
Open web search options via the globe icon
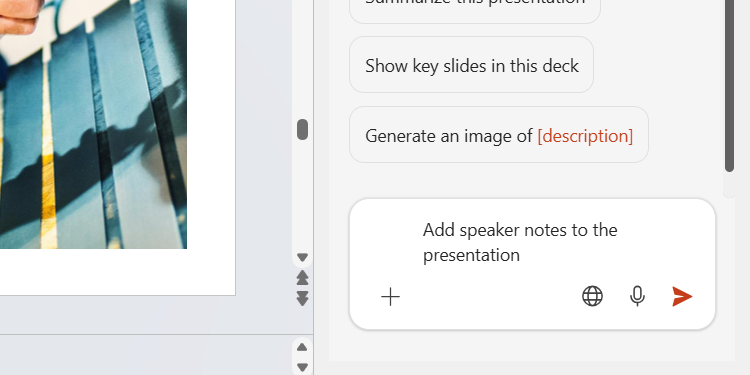point(592,296)
